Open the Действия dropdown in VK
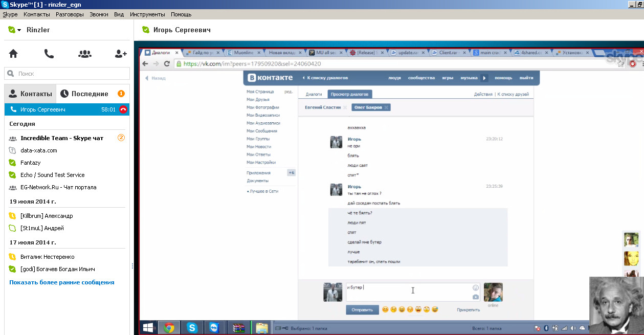644x335 pixels. tap(483, 94)
